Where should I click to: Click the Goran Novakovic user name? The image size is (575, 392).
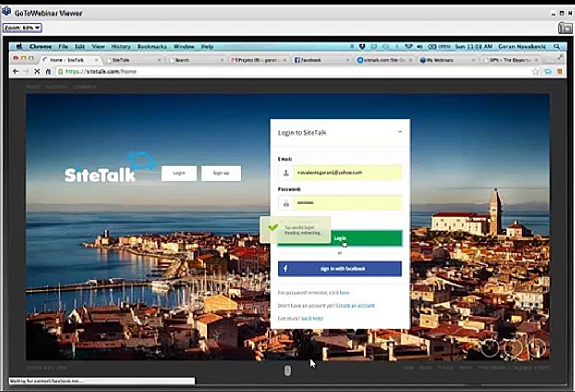[x=522, y=47]
